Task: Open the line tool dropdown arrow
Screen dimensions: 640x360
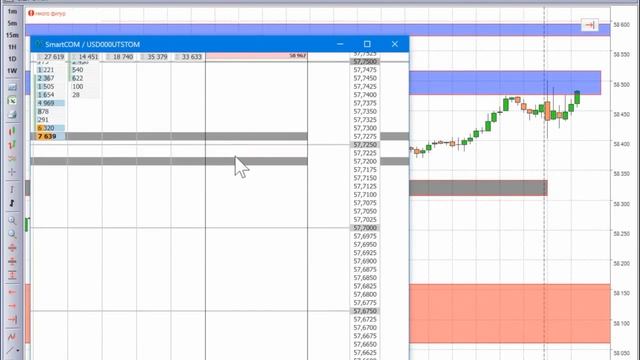Action: coord(18,351)
